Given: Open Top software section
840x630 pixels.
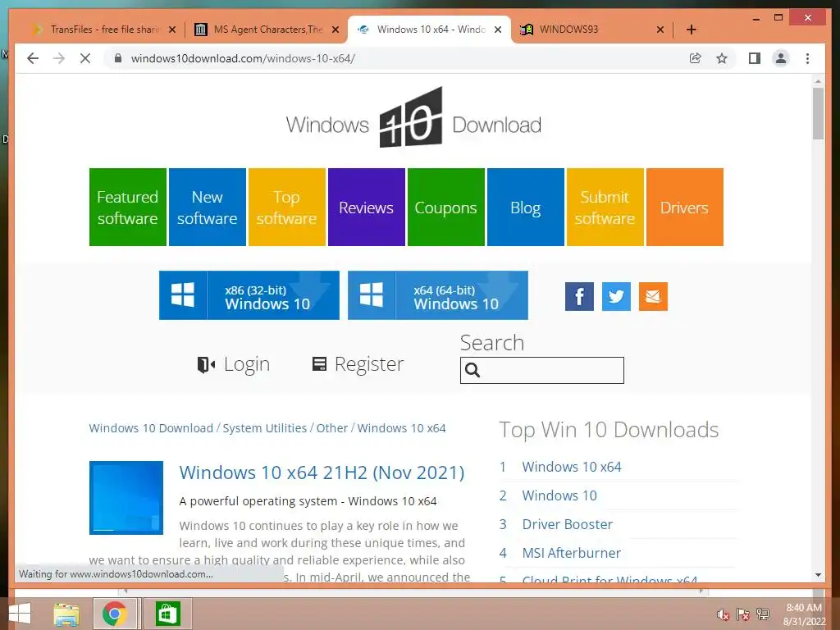Looking at the screenshot, I should [x=286, y=208].
